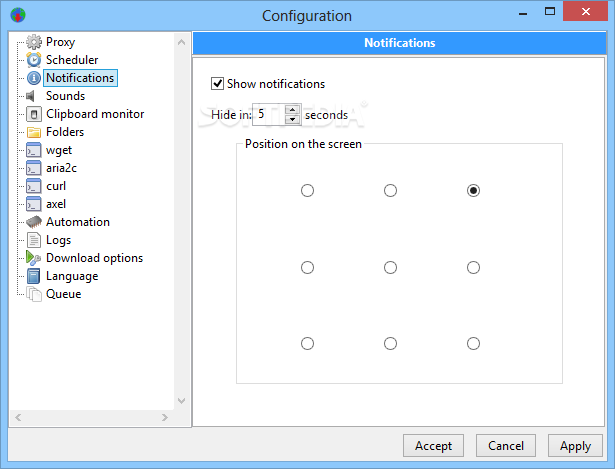Image resolution: width=615 pixels, height=469 pixels.
Task: Select center screen position radio button
Action: click(x=390, y=267)
